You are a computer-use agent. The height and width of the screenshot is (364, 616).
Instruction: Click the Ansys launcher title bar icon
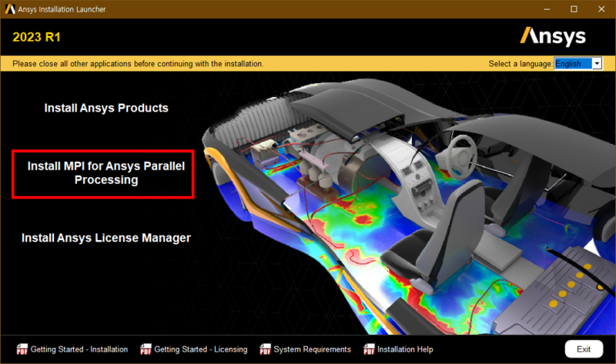click(x=10, y=9)
